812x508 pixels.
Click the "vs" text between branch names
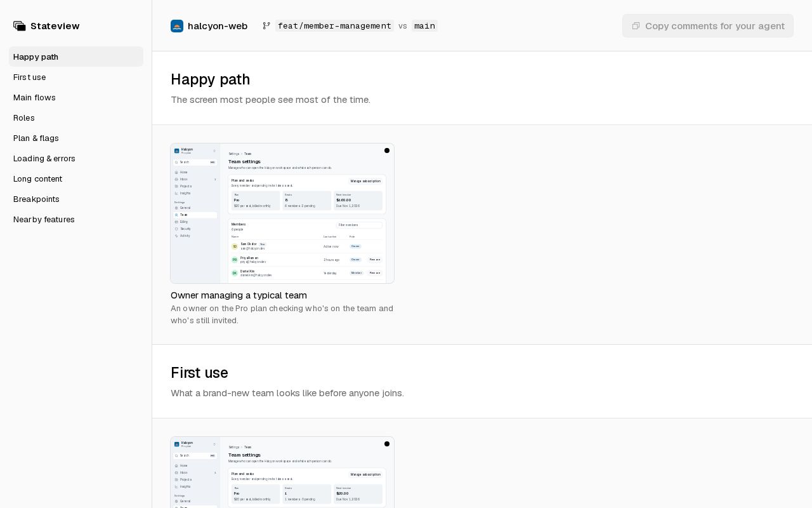point(403,26)
